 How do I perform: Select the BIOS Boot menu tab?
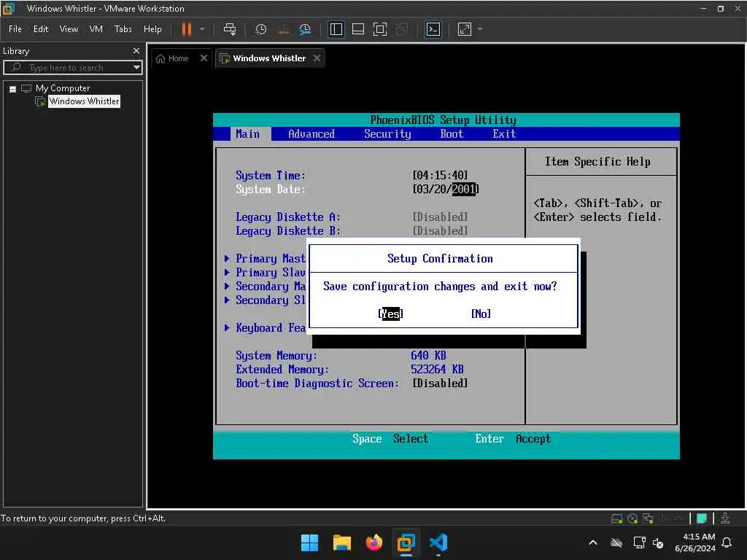click(452, 134)
